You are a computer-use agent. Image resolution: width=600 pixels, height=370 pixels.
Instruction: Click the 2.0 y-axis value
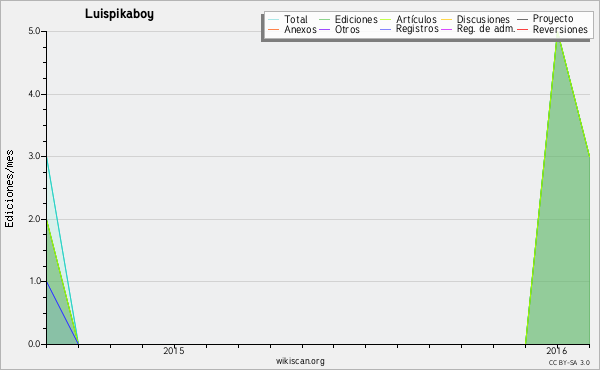[34, 219]
